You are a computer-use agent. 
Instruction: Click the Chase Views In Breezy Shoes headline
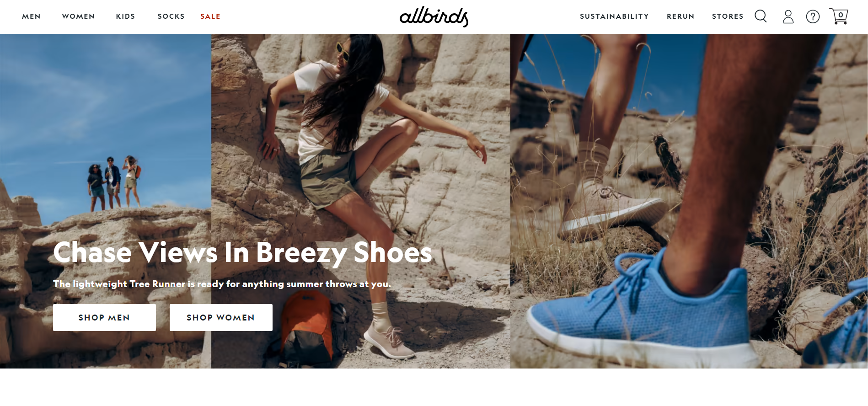(x=242, y=252)
